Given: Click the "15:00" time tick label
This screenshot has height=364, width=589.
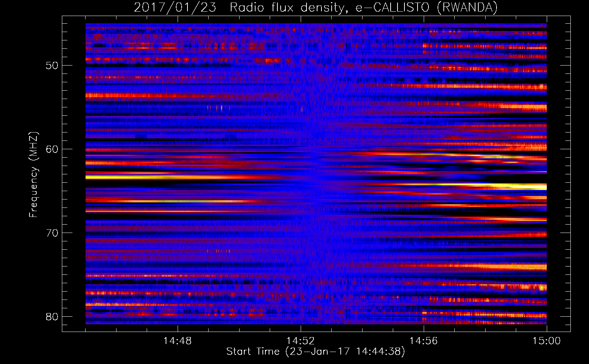Looking at the screenshot, I should [546, 341].
